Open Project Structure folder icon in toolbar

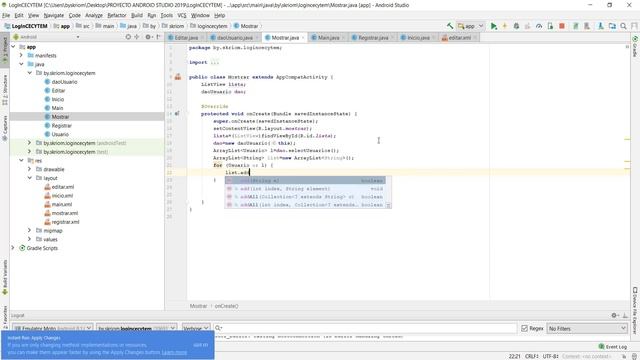(612, 26)
